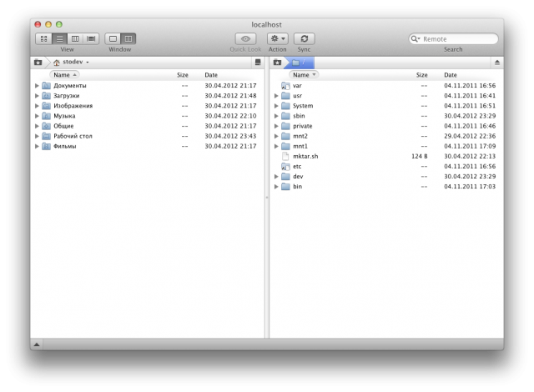This screenshot has width=534, height=392.
Task: Expand the System folder in remote pane
Action: point(276,106)
